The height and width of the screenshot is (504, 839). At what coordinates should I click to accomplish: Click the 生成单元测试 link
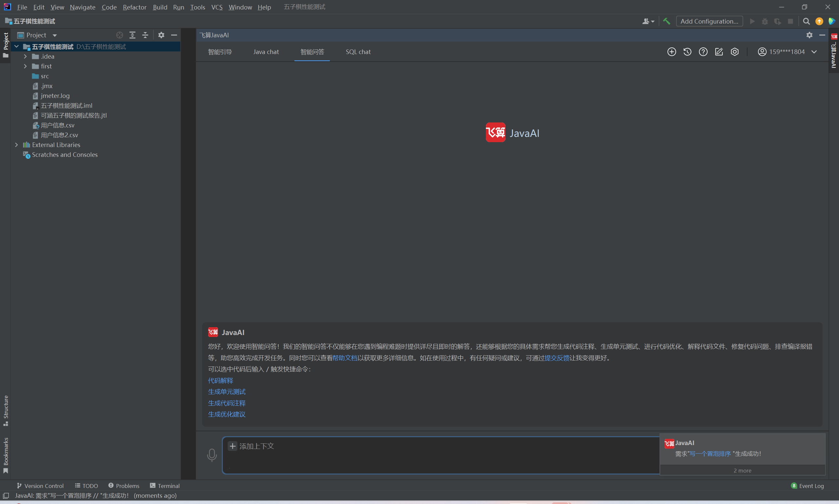(227, 392)
